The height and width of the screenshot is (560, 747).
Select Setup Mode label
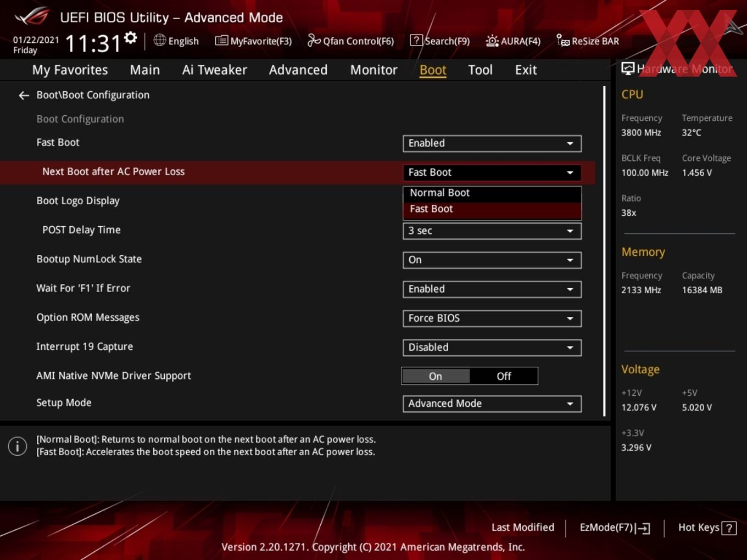(64, 402)
